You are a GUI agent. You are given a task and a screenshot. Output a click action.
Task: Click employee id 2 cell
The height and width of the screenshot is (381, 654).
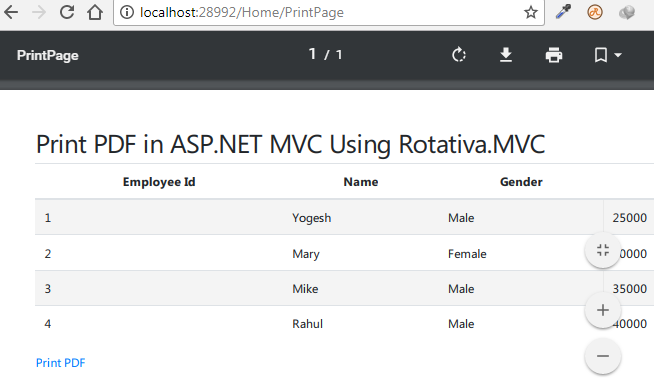pos(48,254)
